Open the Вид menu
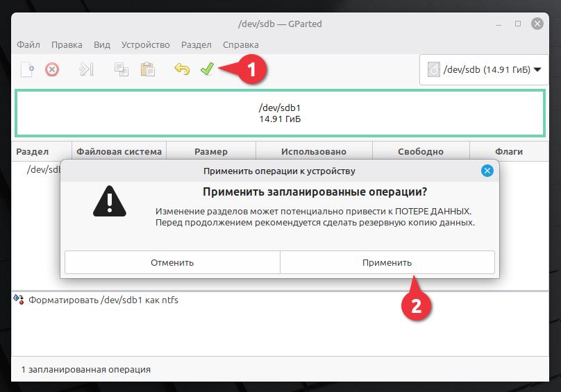561x392 pixels. point(102,44)
